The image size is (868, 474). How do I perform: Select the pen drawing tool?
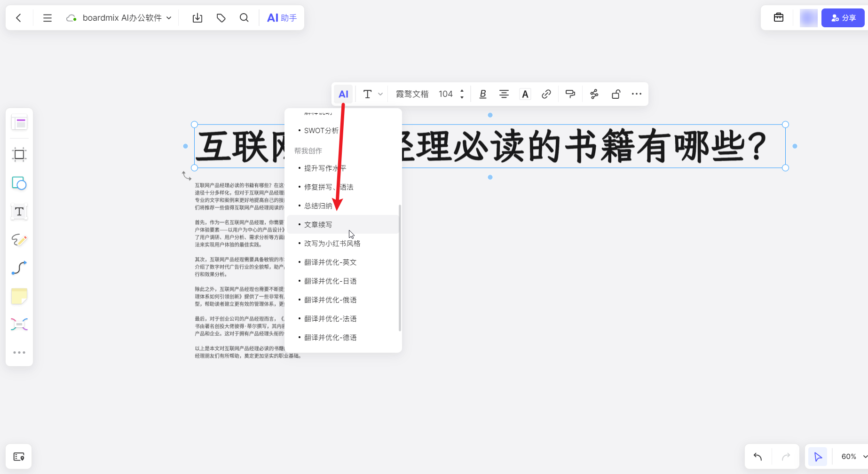point(19,240)
